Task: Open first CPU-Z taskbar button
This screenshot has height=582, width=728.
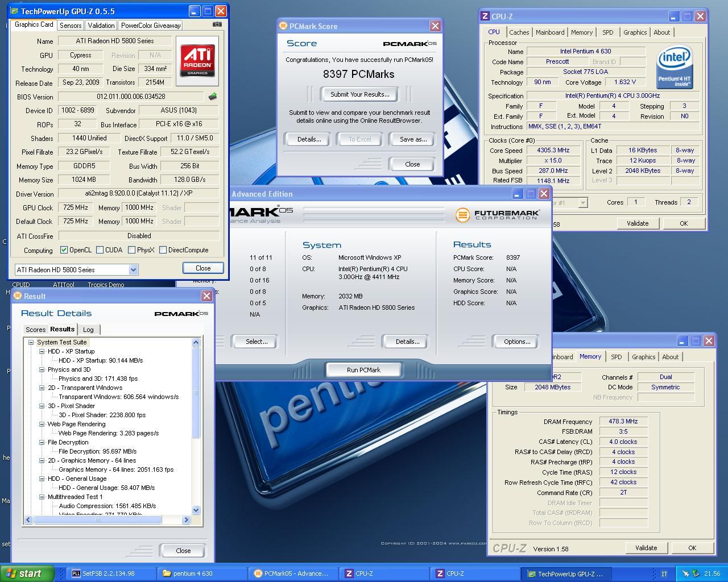Action: click(384, 573)
